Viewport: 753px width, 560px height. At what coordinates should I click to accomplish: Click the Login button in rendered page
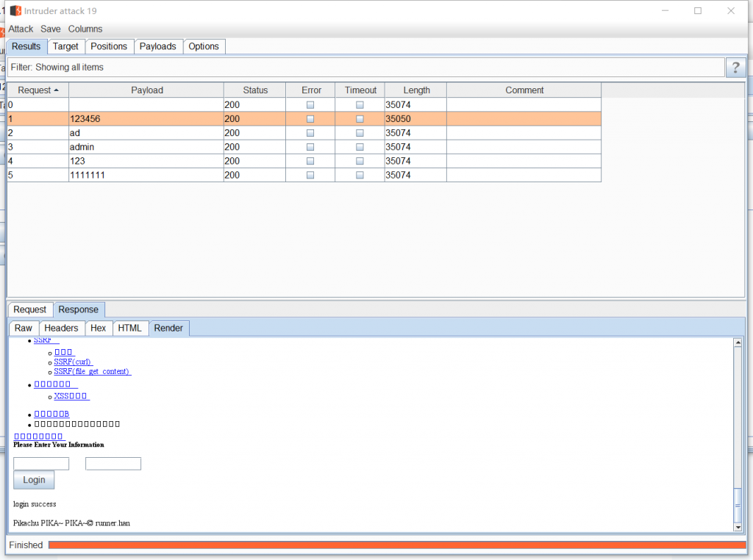tap(34, 480)
